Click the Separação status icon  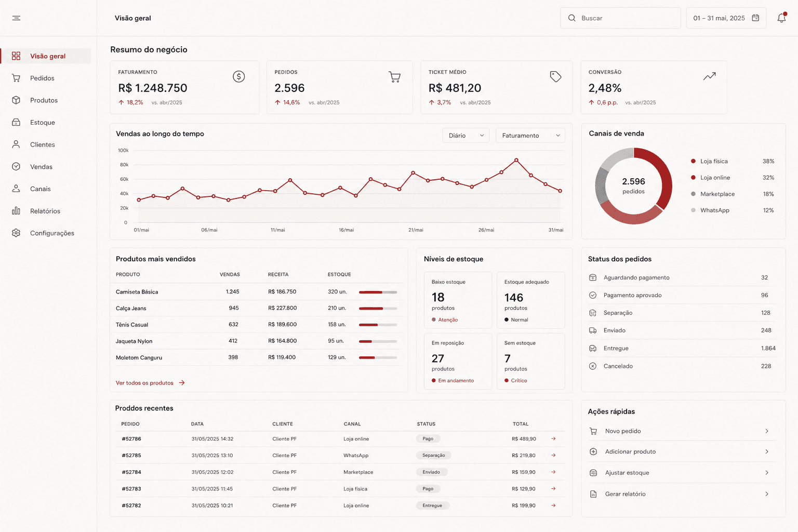pos(592,313)
